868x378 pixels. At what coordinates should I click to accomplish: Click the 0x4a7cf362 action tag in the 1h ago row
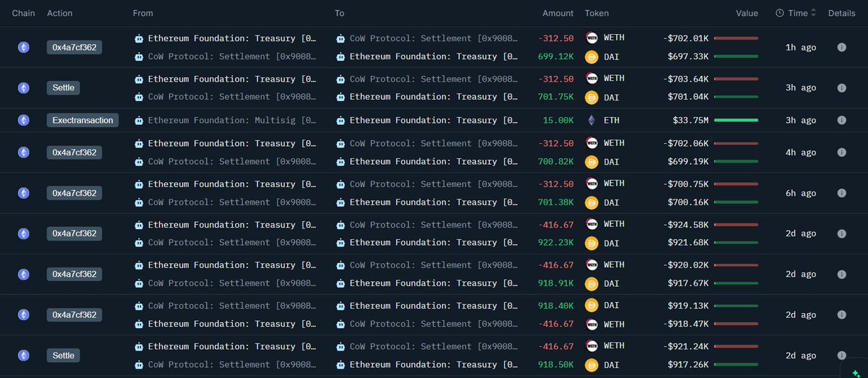[75, 47]
